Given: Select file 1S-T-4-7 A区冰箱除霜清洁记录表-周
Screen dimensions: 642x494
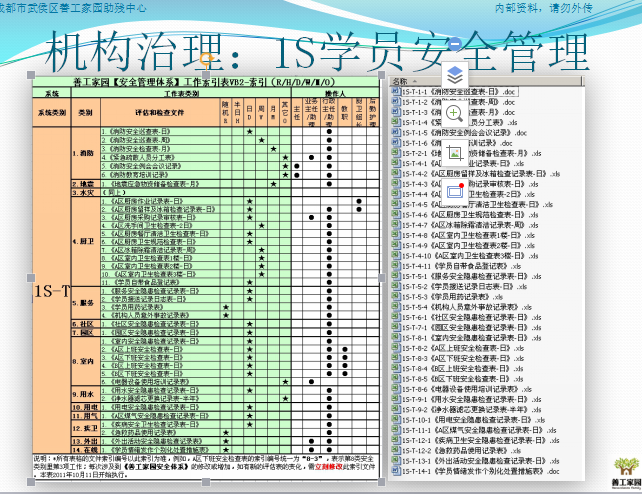Looking at the screenshot, I should click(x=470, y=225).
